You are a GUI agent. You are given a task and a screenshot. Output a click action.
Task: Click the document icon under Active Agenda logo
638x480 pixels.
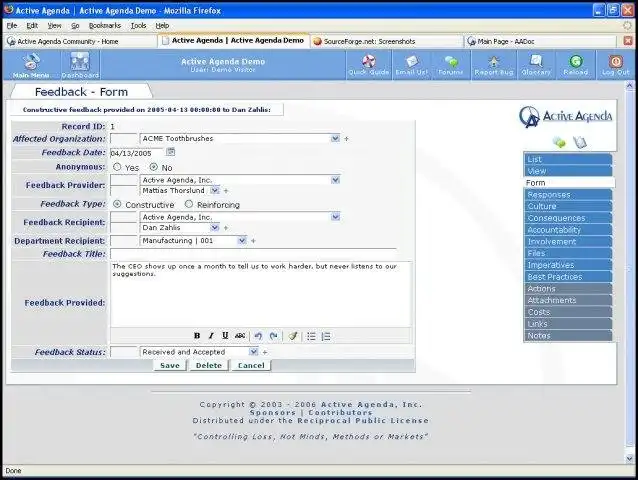click(x=580, y=142)
